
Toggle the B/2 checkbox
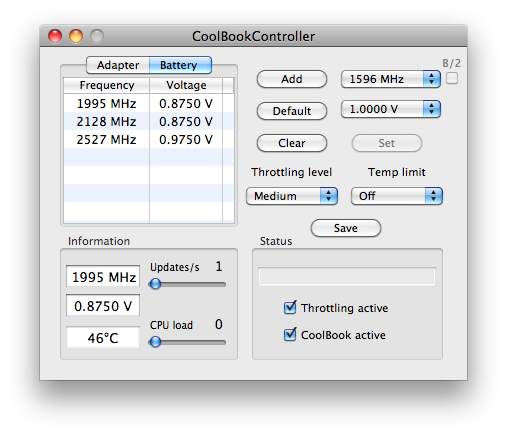pyautogui.click(x=452, y=79)
